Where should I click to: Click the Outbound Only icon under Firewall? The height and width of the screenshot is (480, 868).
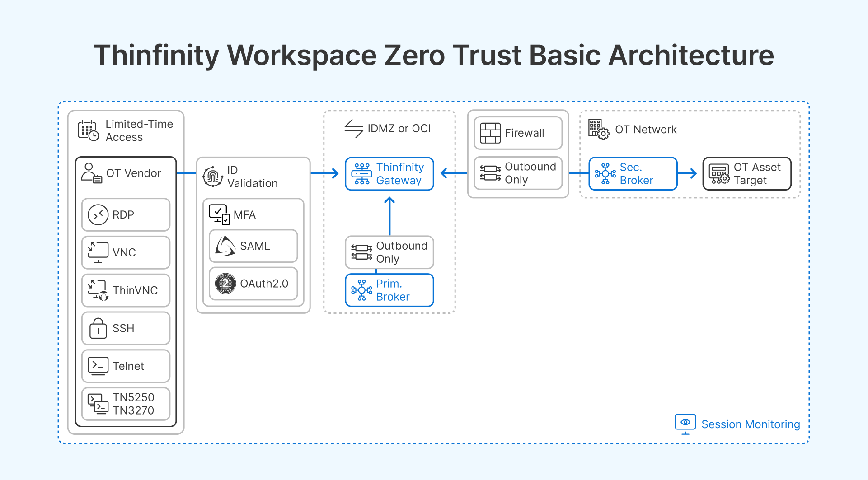coord(490,173)
